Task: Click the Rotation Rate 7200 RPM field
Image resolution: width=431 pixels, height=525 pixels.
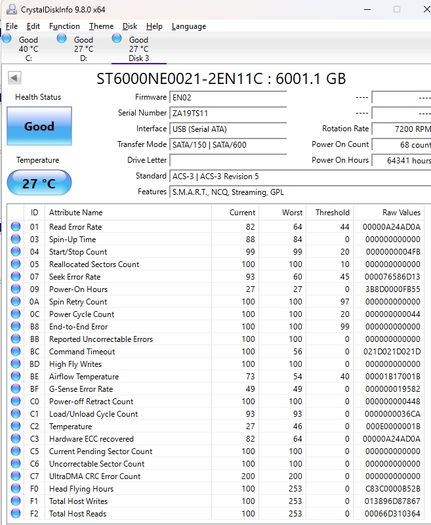Action: pos(402,129)
